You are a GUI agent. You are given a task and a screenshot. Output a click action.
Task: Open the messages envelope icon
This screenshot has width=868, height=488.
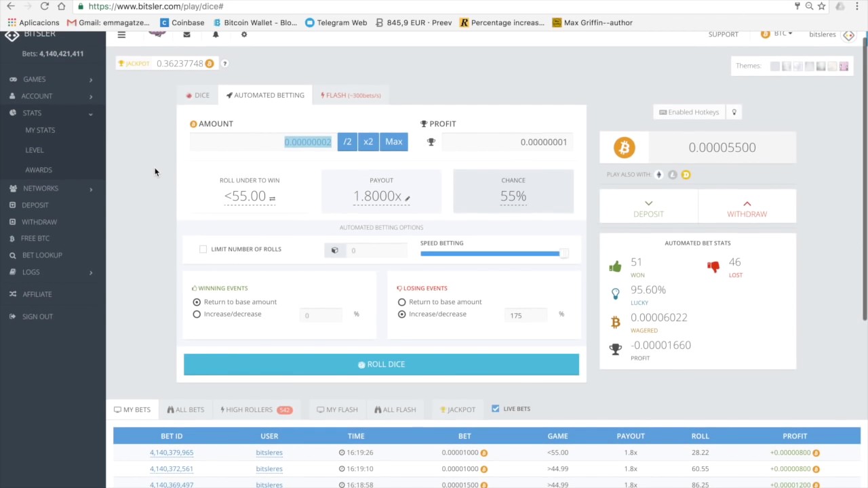pos(186,35)
